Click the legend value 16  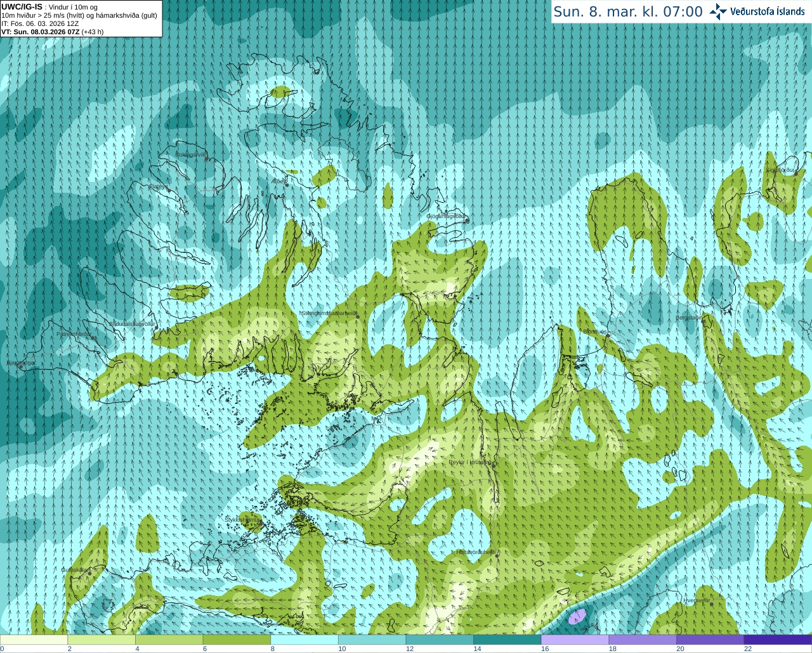(x=544, y=649)
